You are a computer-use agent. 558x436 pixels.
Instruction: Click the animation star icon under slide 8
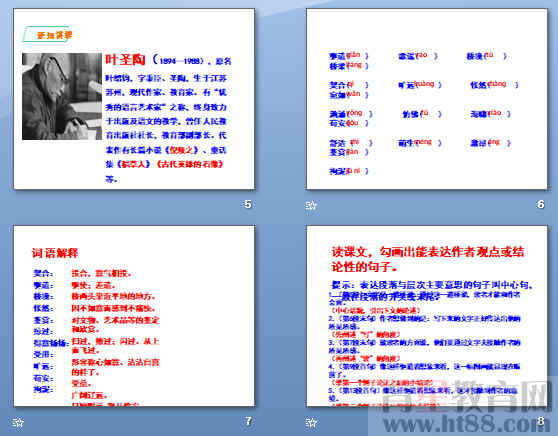coord(311,422)
